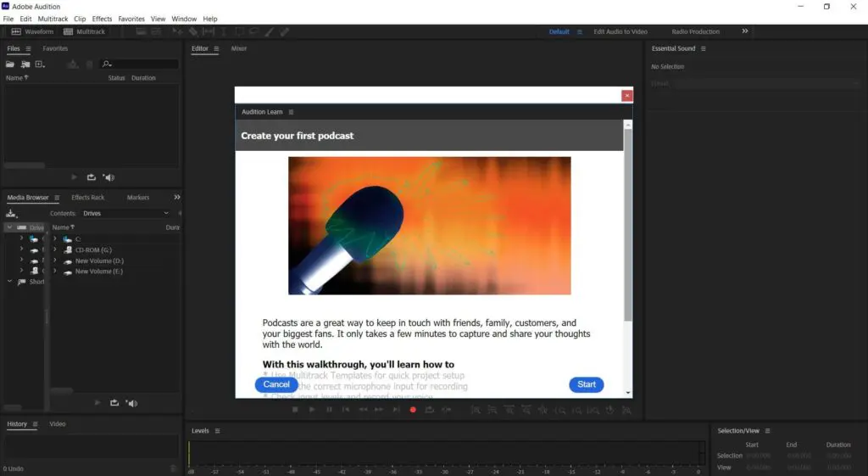Switch to Multitrack editor view
Viewport: 868px width, 476px height.
(84, 31)
